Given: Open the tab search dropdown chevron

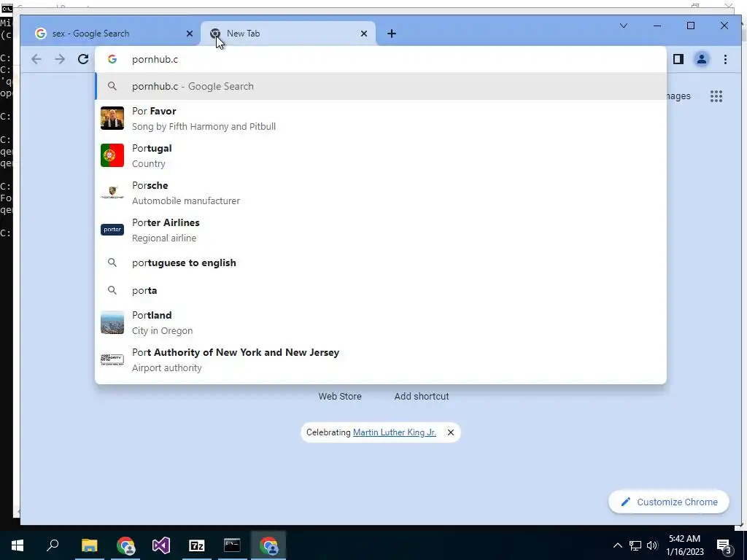Looking at the screenshot, I should [624, 26].
